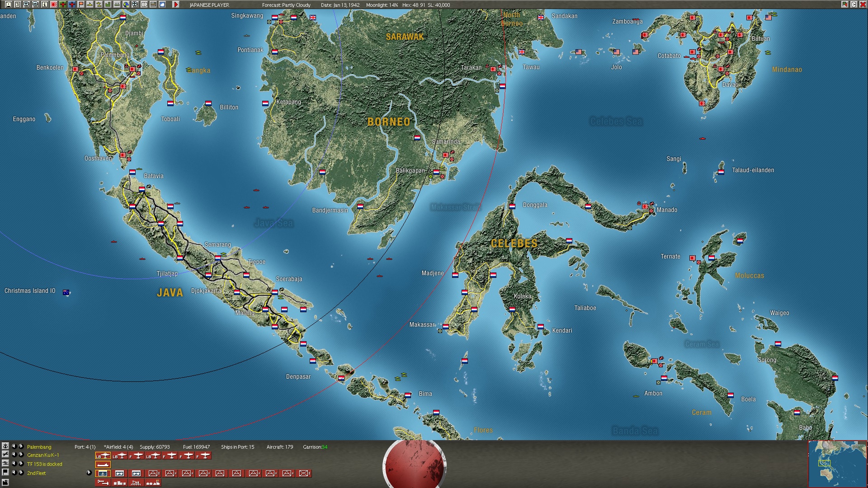The height and width of the screenshot is (488, 868).
Task: Click the oil pipeline resource icon
Action: pos(103,483)
